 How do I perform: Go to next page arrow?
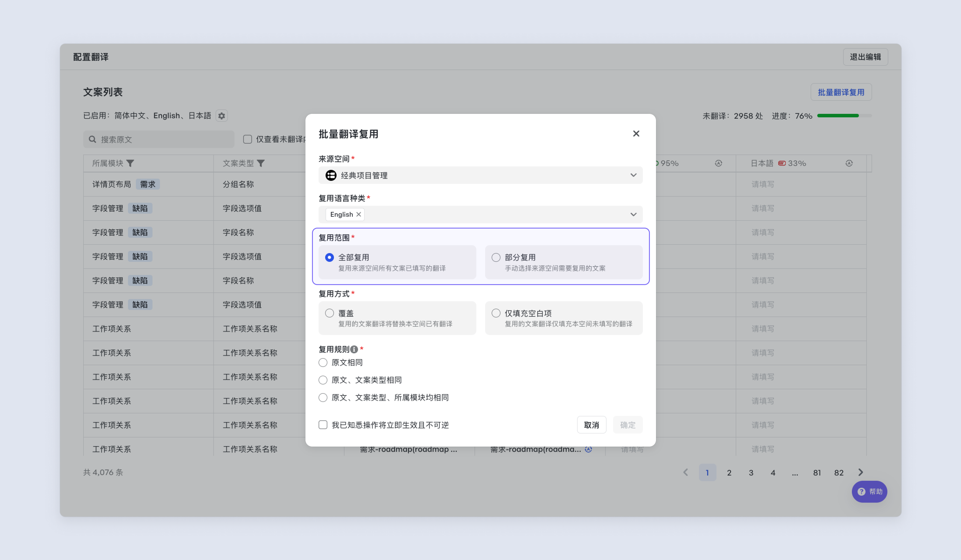tap(861, 472)
